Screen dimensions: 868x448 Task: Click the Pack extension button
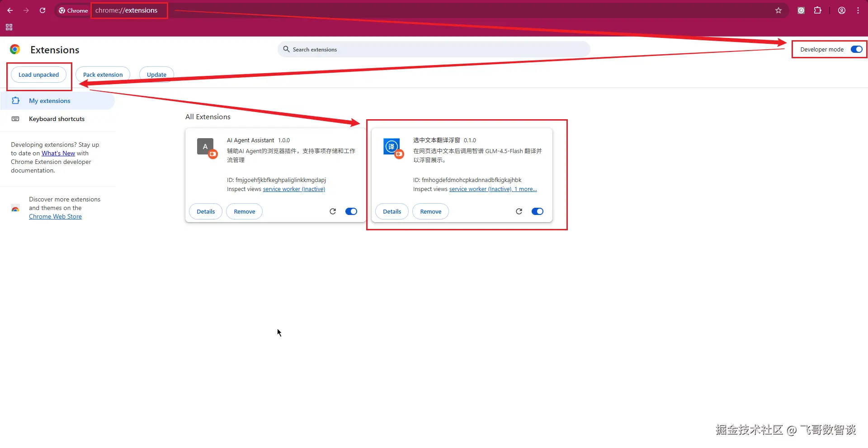103,75
